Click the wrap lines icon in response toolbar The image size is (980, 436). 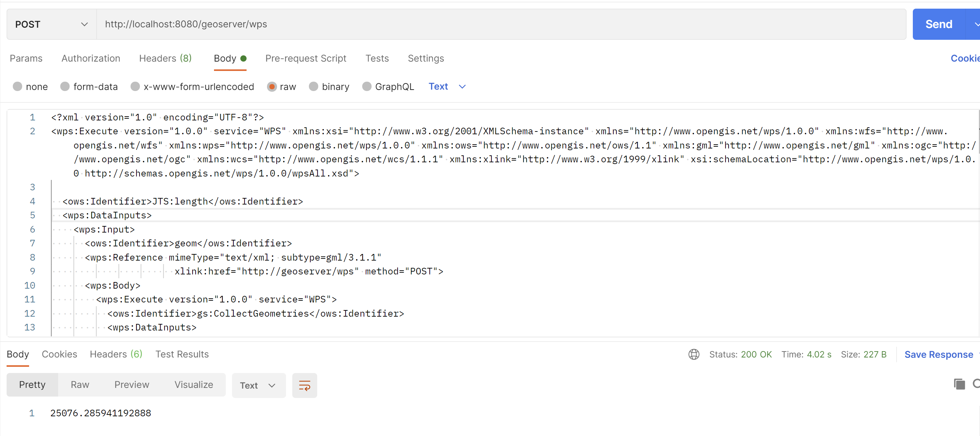tap(304, 385)
